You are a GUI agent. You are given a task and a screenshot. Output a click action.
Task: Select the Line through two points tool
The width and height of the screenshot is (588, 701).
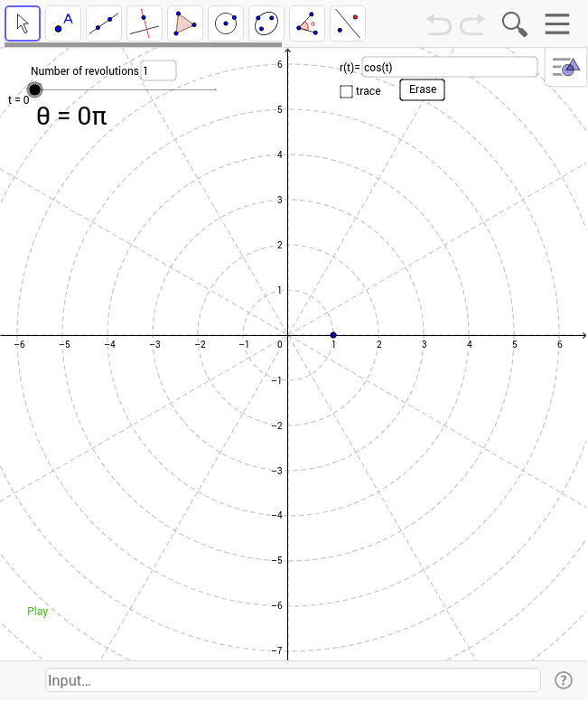(x=104, y=23)
